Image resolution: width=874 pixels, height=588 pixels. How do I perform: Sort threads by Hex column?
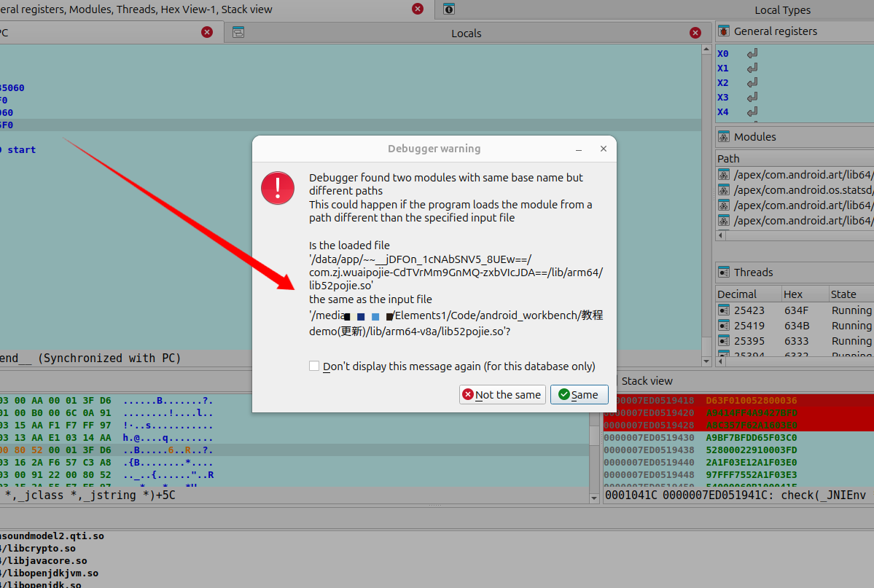pyautogui.click(x=804, y=294)
